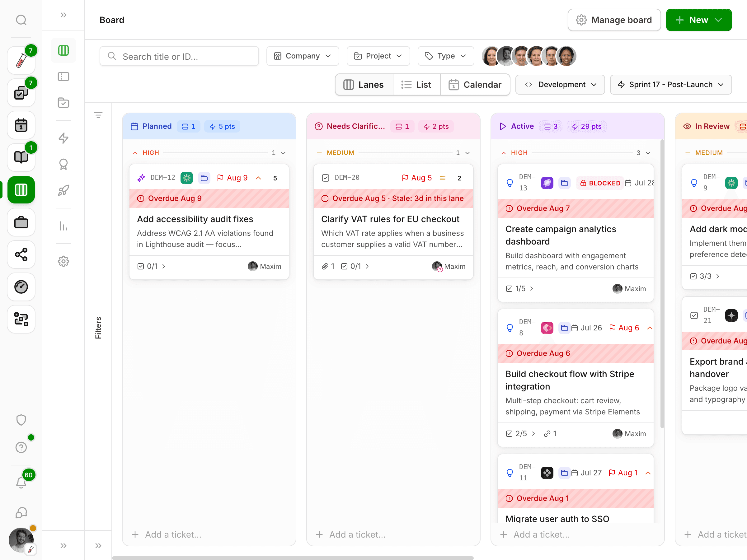This screenshot has height=560, width=747.
Task: Click the lightning bolt sprint icon in sidebar
Action: point(63,138)
